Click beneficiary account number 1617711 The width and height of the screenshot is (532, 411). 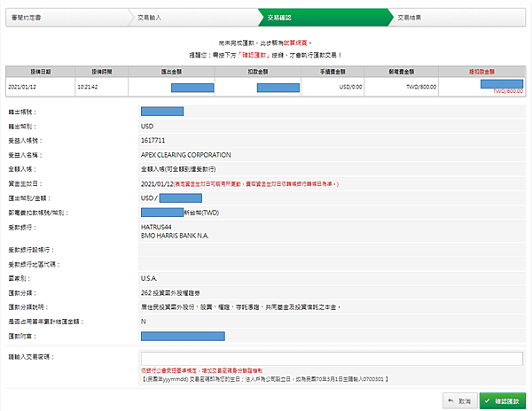coord(153,140)
